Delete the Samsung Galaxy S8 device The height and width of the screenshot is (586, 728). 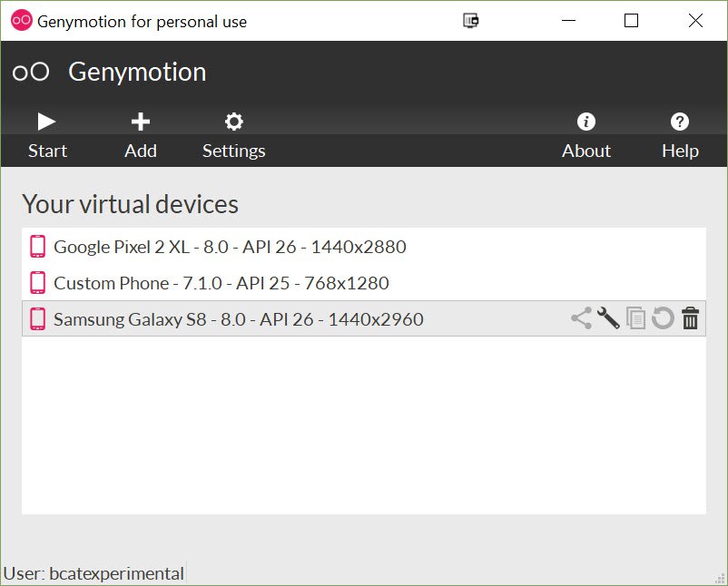pyautogui.click(x=690, y=318)
